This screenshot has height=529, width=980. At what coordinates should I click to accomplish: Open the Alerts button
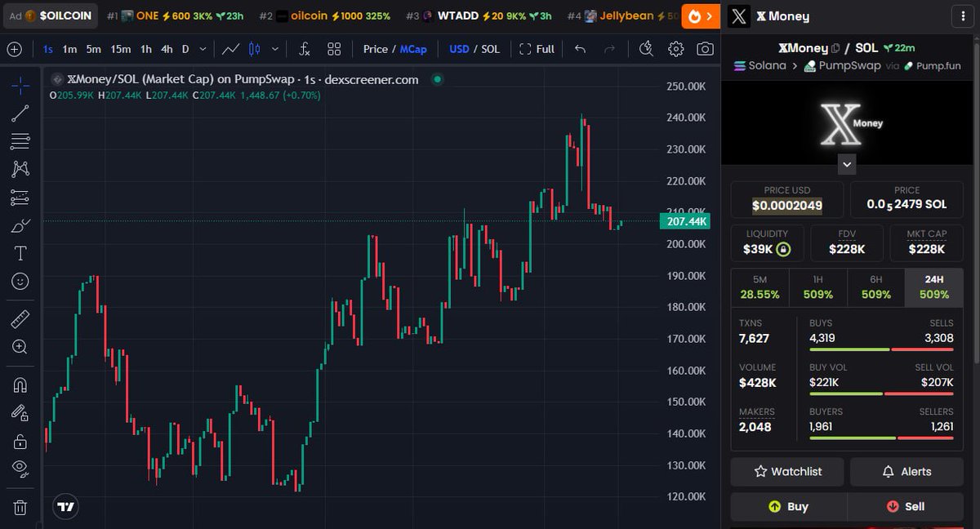(x=906, y=472)
